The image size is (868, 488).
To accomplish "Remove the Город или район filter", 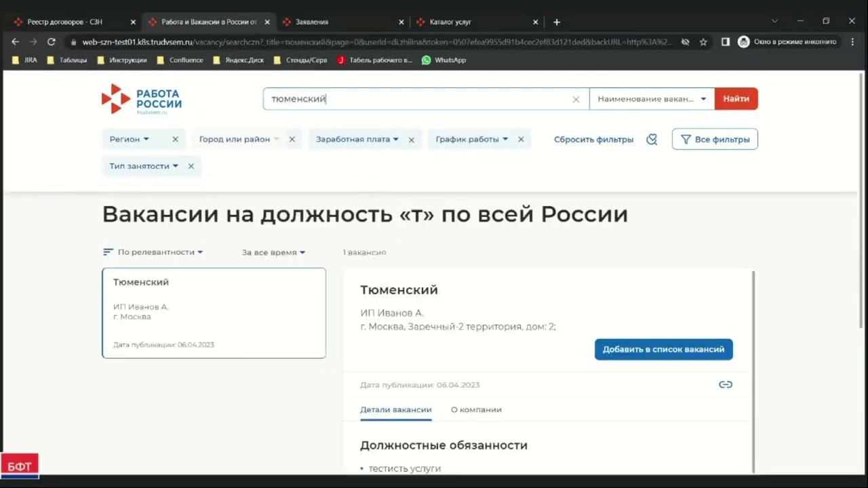I will click(x=292, y=139).
